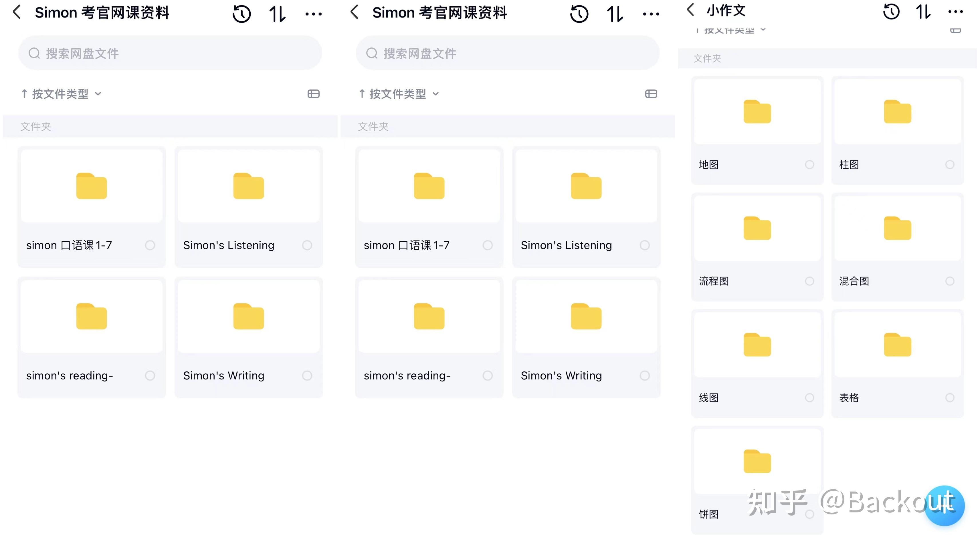Select the 柱图 folder radio circle
This screenshot has height=541, width=980.
pyautogui.click(x=950, y=165)
